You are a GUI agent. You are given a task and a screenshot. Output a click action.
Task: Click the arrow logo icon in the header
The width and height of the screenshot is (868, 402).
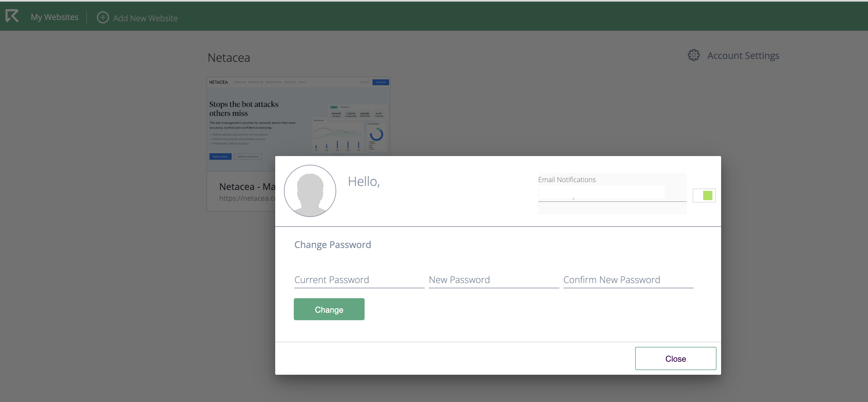(12, 16)
